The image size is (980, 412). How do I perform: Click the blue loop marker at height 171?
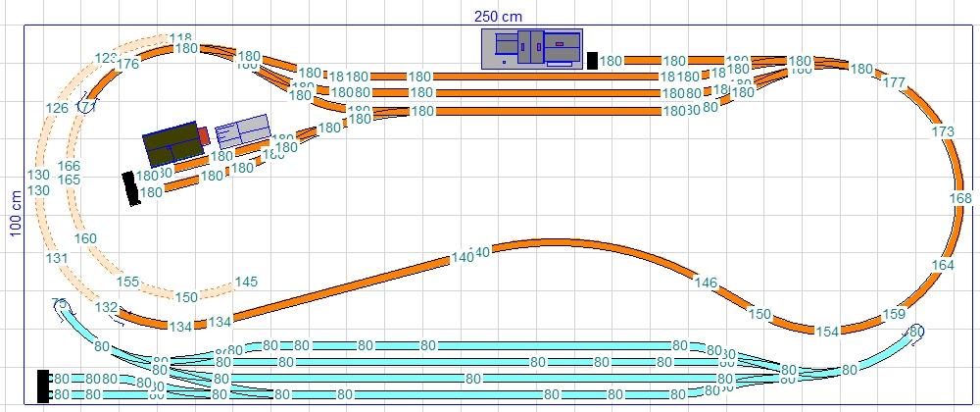point(87,106)
